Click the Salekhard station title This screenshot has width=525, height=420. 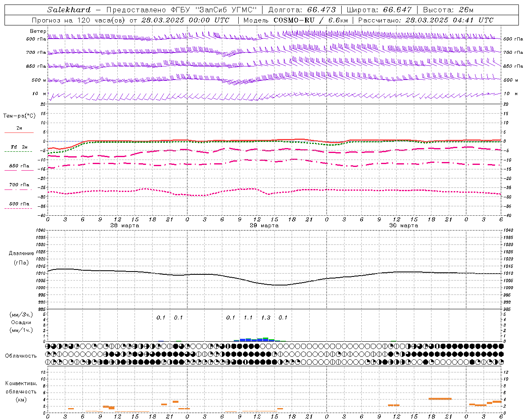69,10
